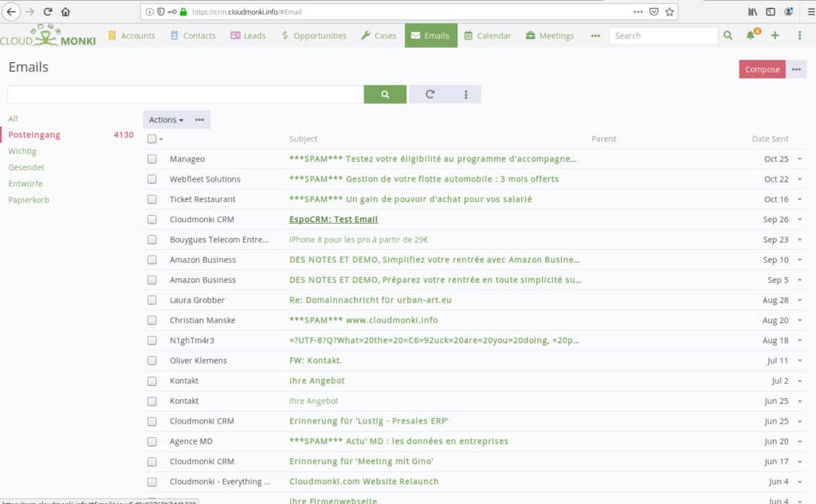
Task: Open row menu for the Aug 28 email
Action: click(x=799, y=300)
